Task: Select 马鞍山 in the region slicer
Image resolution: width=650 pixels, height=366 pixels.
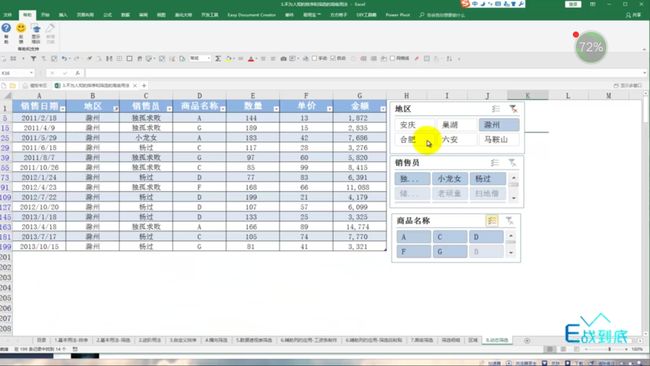Action: point(499,139)
